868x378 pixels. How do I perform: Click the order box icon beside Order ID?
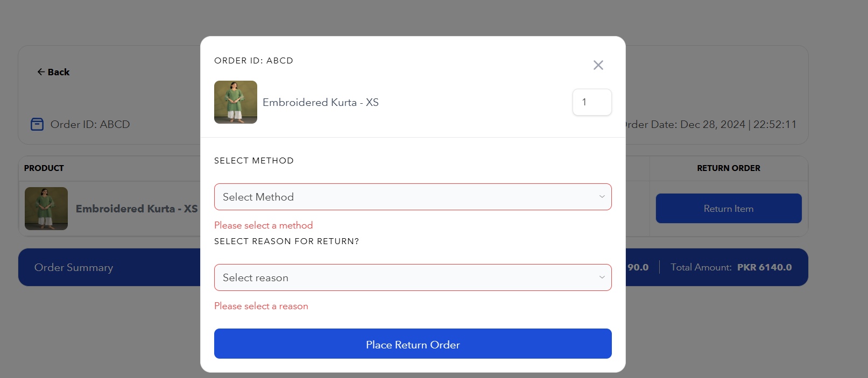point(37,124)
